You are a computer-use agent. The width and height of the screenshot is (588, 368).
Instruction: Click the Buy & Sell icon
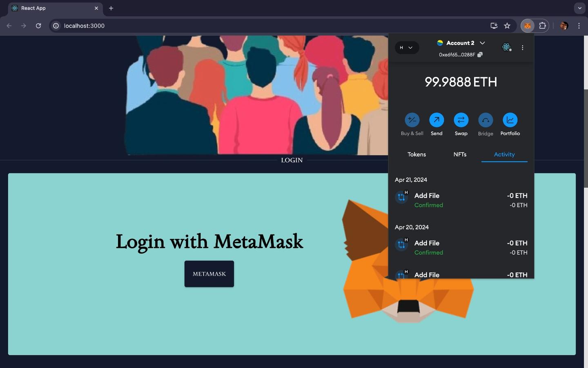click(x=412, y=120)
